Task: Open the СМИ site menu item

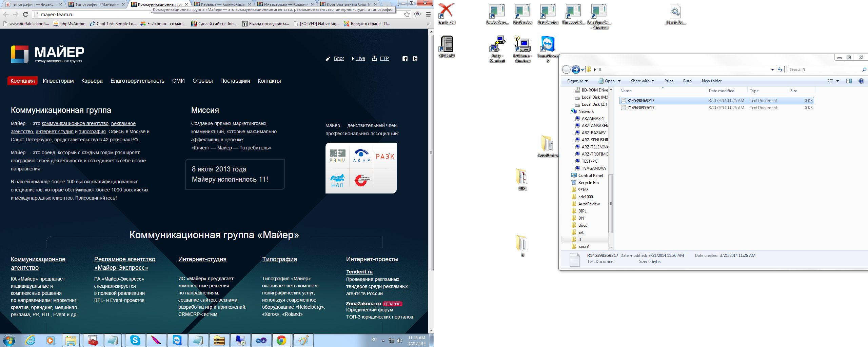Action: point(178,81)
